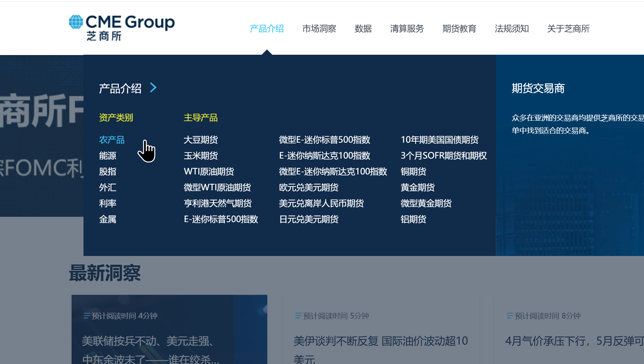Open 铝期货 product link
Screen dimensions: 644x364
coord(413,219)
